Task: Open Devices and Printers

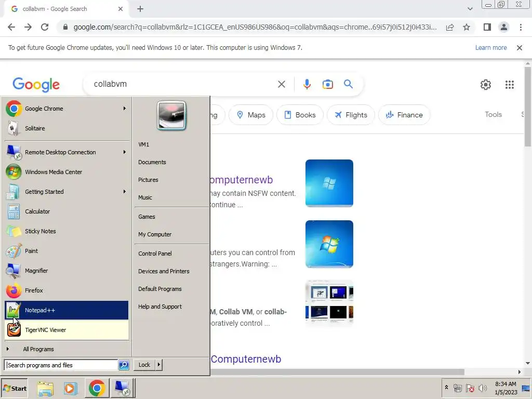Action: 164,271
